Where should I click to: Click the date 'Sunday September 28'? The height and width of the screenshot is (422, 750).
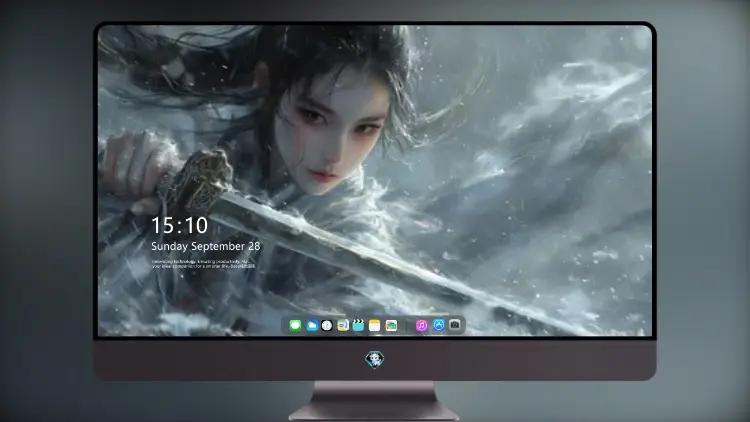(x=206, y=246)
